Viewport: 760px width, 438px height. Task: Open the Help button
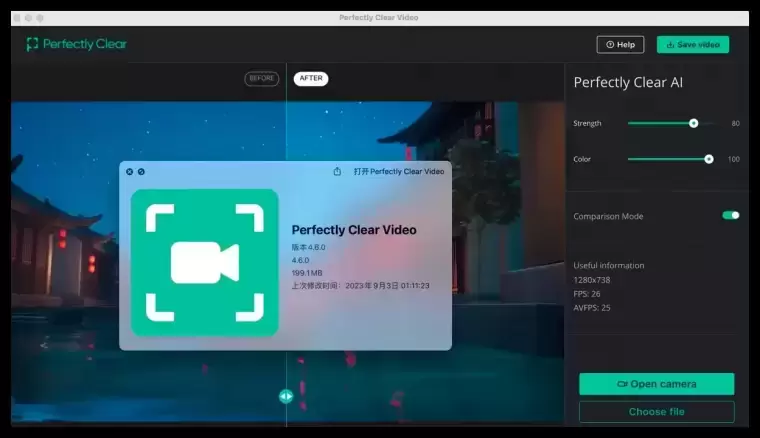click(x=620, y=45)
